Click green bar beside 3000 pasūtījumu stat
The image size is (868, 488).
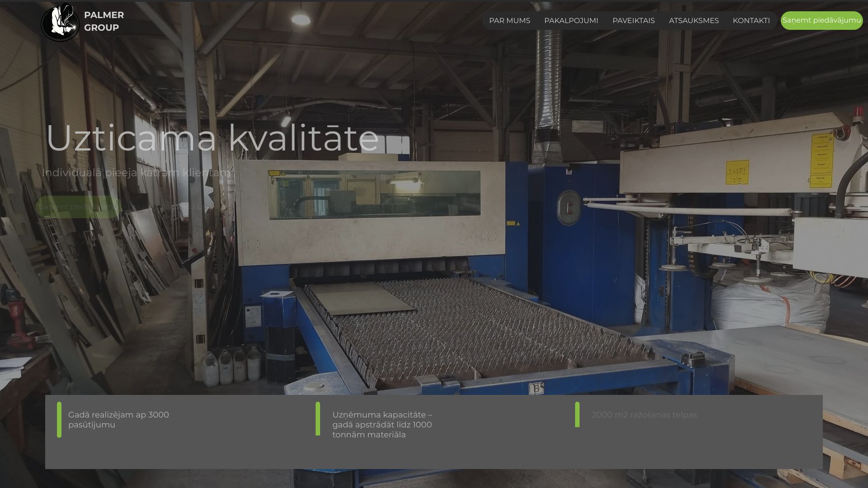coord(59,420)
